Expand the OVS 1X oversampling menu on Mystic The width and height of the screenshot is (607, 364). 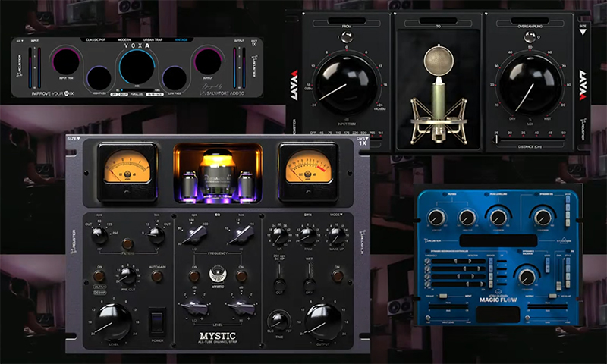tap(361, 142)
